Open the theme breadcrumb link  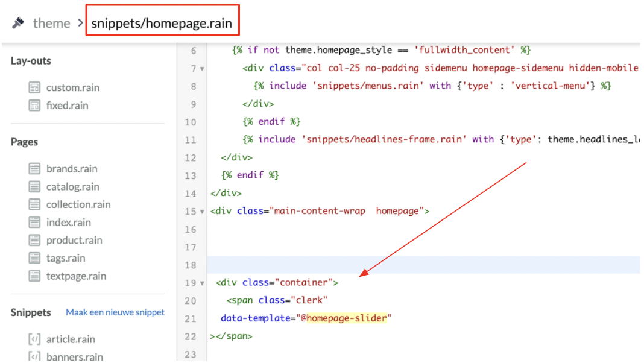[x=51, y=24]
